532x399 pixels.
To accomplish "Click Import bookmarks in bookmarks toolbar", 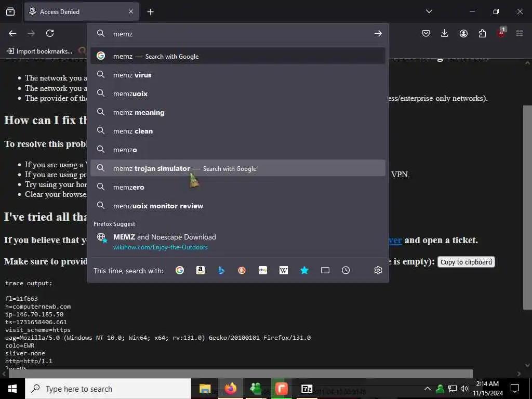I will pyautogui.click(x=39, y=51).
